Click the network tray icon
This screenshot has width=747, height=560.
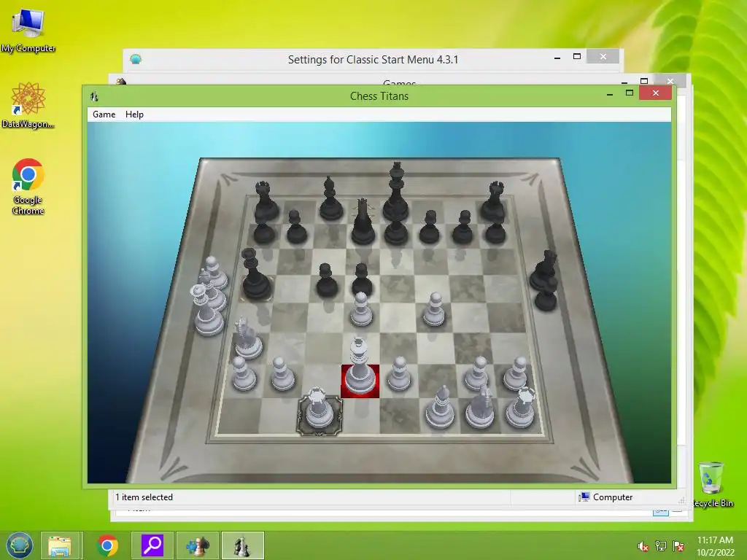(661, 546)
